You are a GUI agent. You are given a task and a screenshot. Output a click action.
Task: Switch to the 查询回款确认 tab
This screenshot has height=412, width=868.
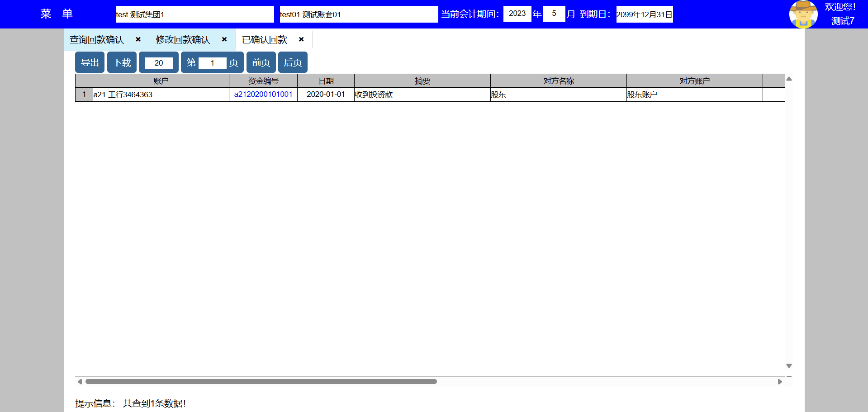tap(97, 40)
